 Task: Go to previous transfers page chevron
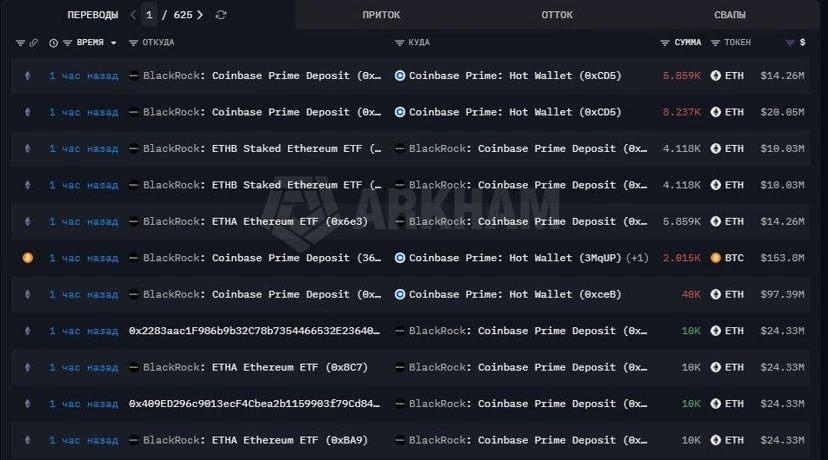click(x=133, y=15)
